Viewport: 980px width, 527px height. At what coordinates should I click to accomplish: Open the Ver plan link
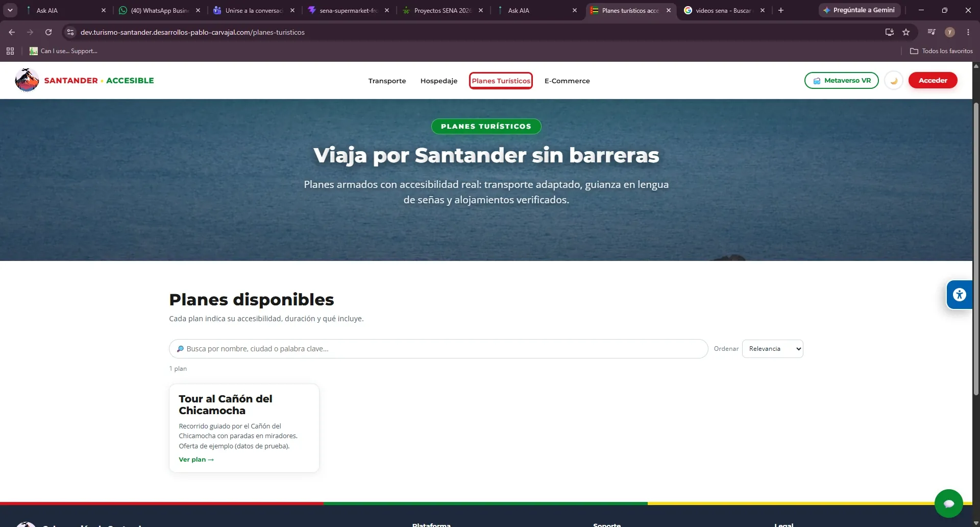(196, 460)
